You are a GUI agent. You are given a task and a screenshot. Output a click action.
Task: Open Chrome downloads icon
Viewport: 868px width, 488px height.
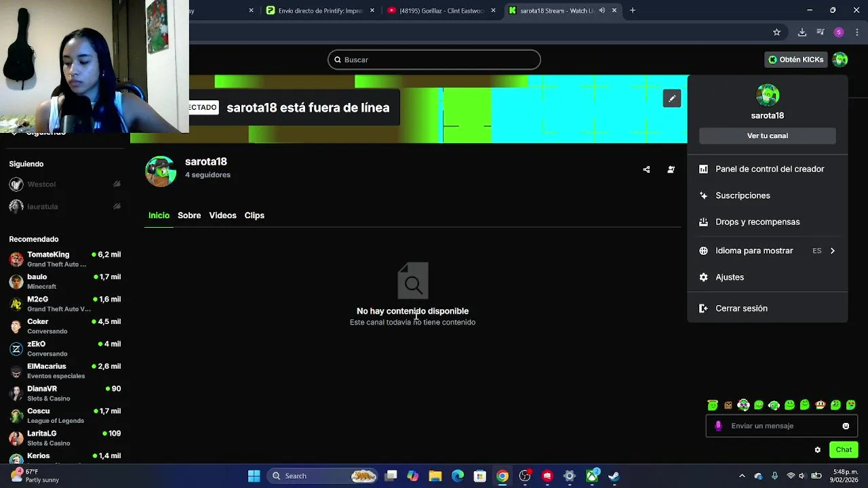pos(802,32)
